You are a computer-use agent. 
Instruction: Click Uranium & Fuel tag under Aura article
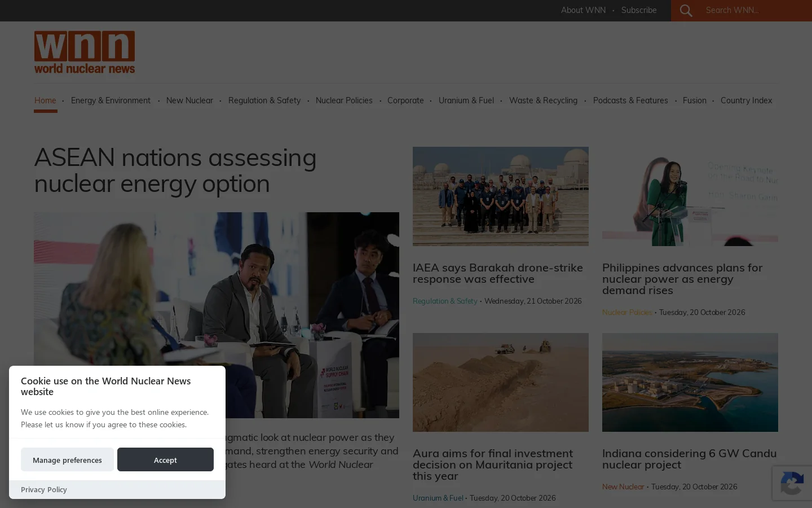(438, 498)
